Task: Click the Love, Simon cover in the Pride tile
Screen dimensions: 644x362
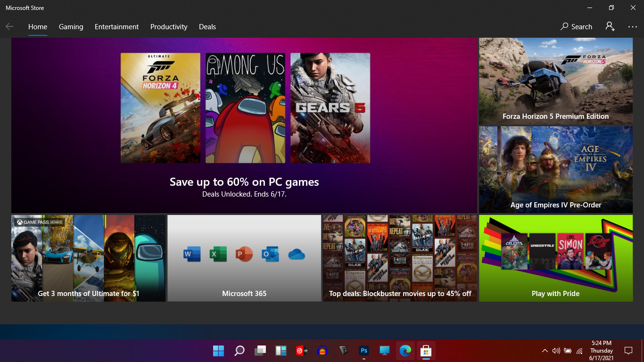Action: (570, 251)
